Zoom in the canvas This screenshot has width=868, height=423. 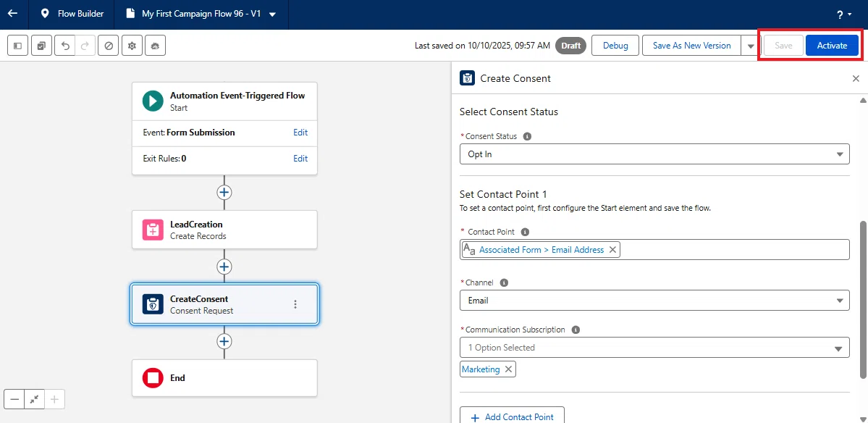(54, 399)
